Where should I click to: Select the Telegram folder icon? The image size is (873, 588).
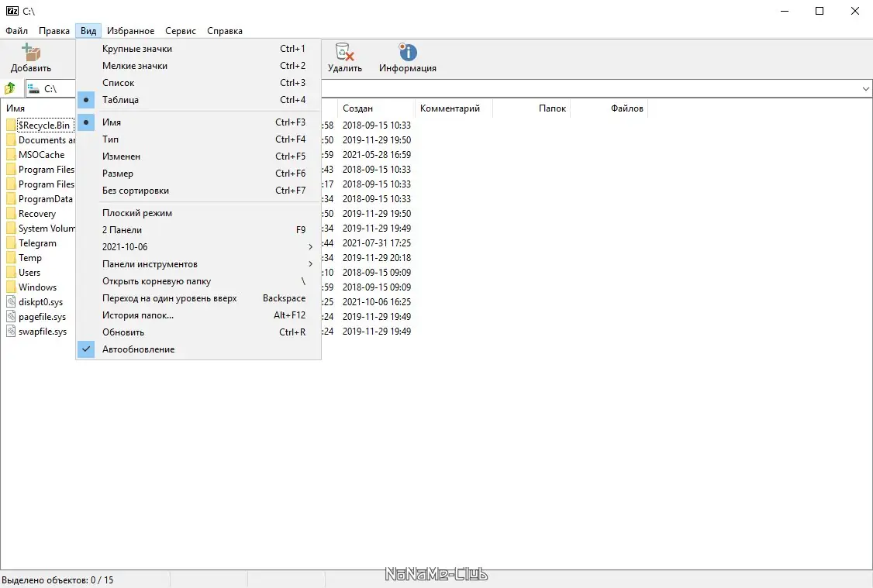[x=11, y=243]
